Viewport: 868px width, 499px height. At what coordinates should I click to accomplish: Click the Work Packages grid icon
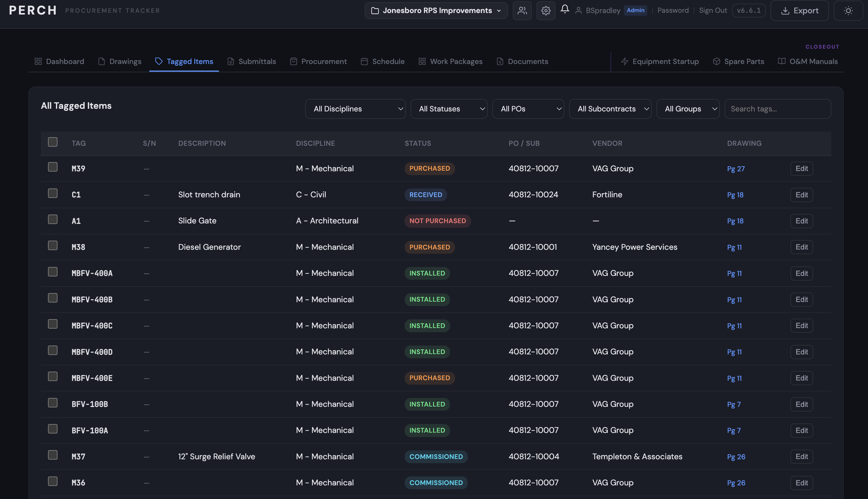pyautogui.click(x=422, y=61)
